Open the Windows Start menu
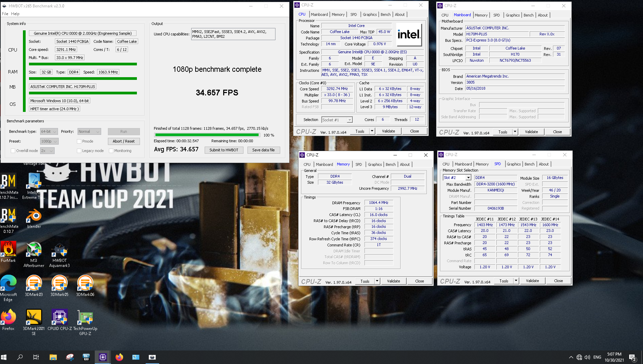The height and width of the screenshot is (364, 643). 4,357
